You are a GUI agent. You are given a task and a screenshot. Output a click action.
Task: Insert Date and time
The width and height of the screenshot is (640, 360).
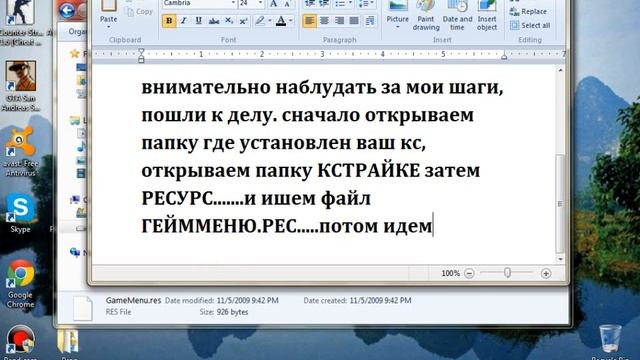coord(457,16)
